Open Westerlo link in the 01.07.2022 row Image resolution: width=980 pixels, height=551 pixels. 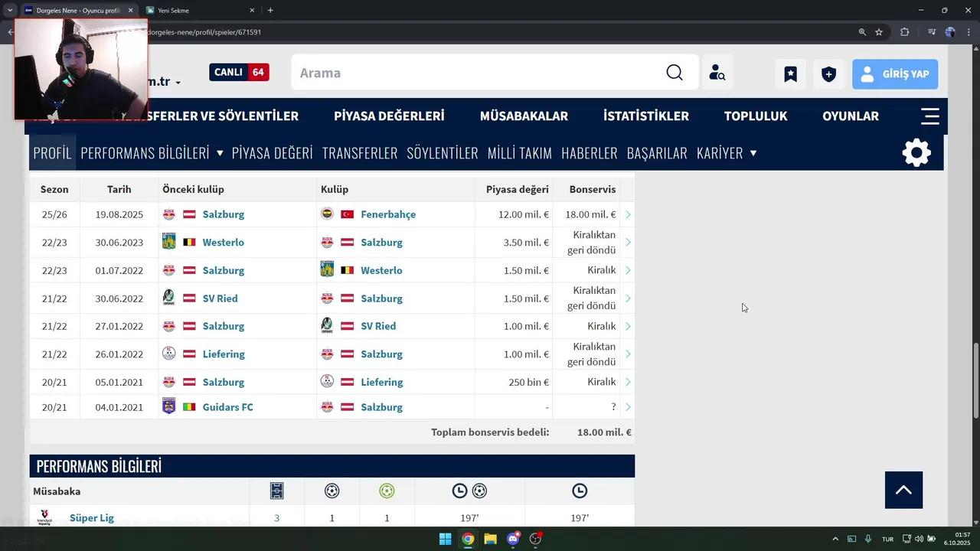[x=381, y=270]
